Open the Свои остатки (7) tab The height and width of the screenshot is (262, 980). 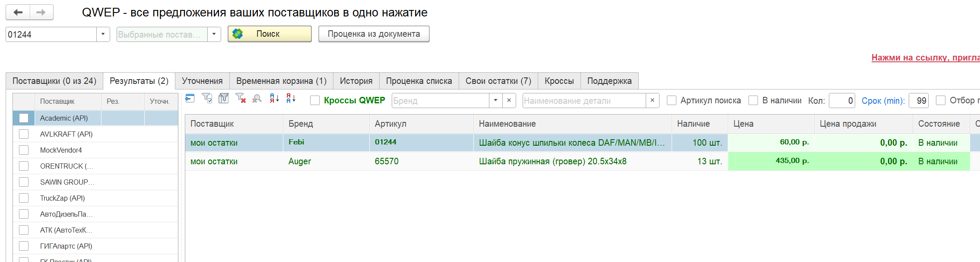click(x=498, y=81)
